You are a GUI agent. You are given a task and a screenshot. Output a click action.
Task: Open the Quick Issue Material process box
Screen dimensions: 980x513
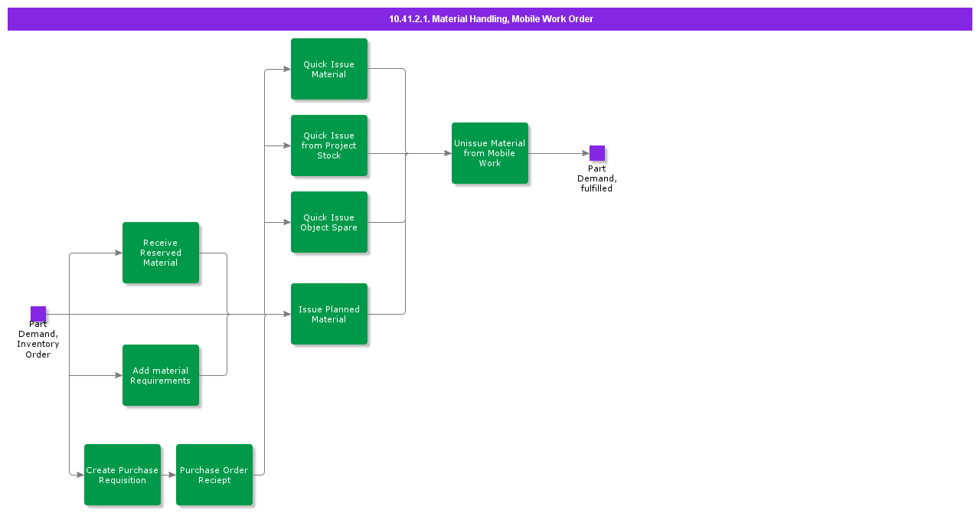[x=329, y=69]
